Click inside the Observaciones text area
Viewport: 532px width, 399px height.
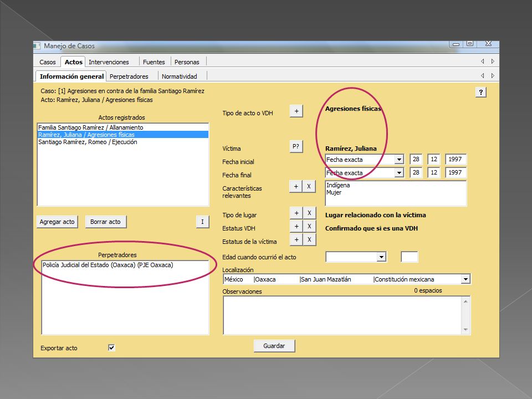[342, 315]
